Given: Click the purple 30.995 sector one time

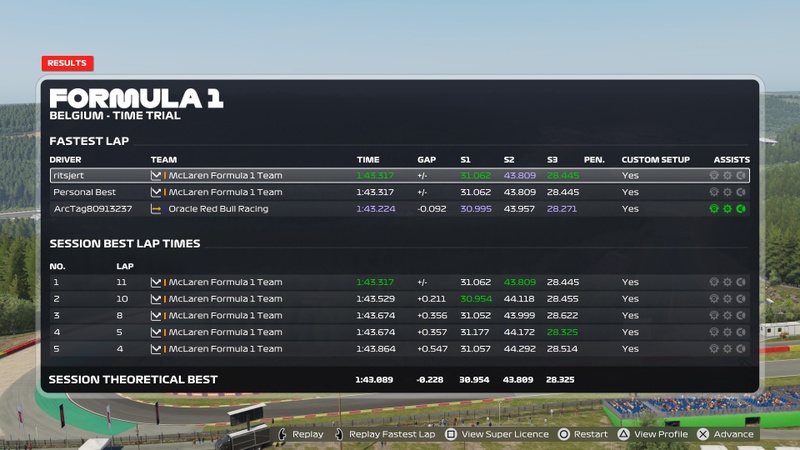Looking at the screenshot, I should [476, 209].
